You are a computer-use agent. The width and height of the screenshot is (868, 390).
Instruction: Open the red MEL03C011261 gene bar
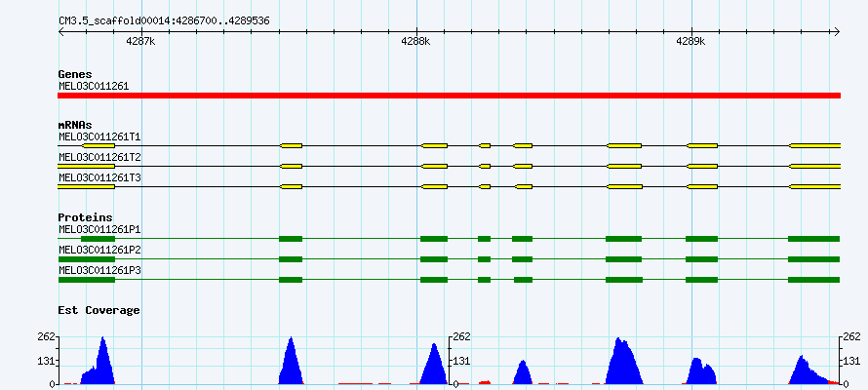tap(449, 96)
